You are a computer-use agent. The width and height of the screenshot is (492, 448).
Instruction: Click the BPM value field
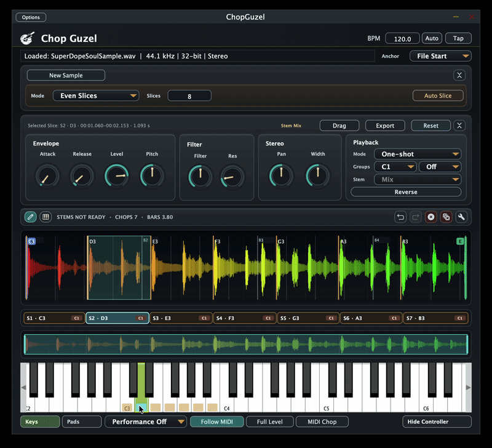click(x=402, y=38)
